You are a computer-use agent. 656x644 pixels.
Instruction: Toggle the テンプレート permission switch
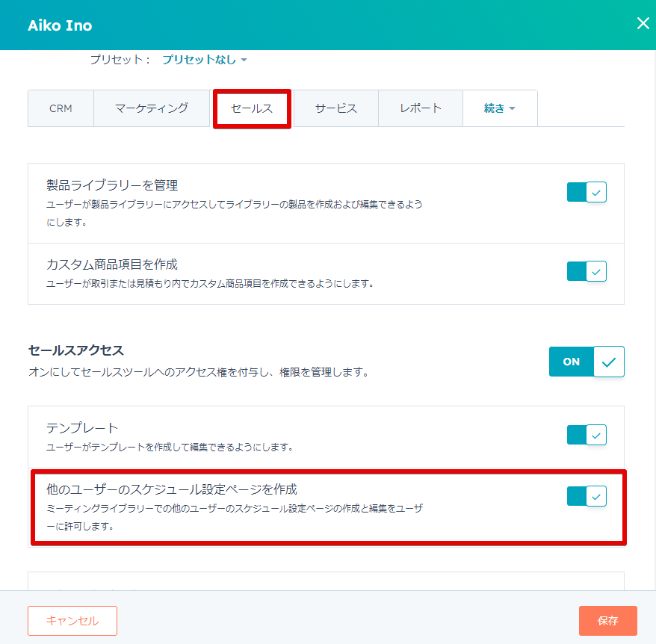(587, 435)
